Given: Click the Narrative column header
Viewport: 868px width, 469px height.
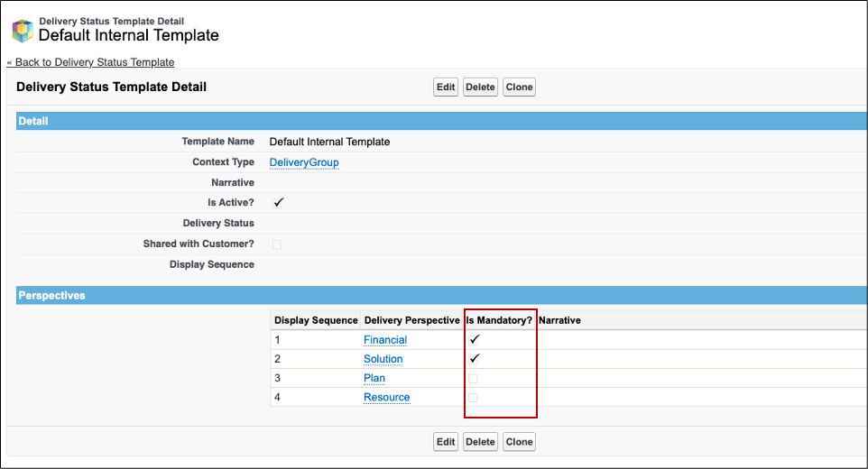Looking at the screenshot, I should point(559,320).
